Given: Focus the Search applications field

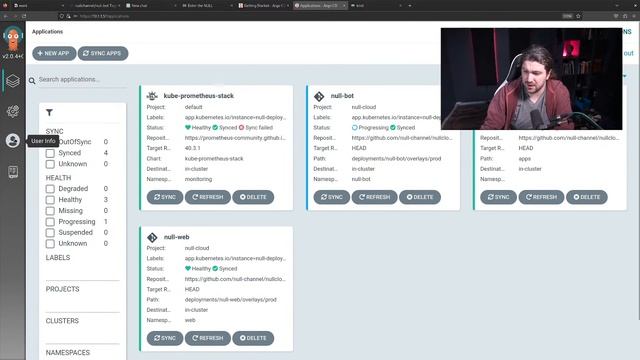Looking at the screenshot, I should [82, 80].
